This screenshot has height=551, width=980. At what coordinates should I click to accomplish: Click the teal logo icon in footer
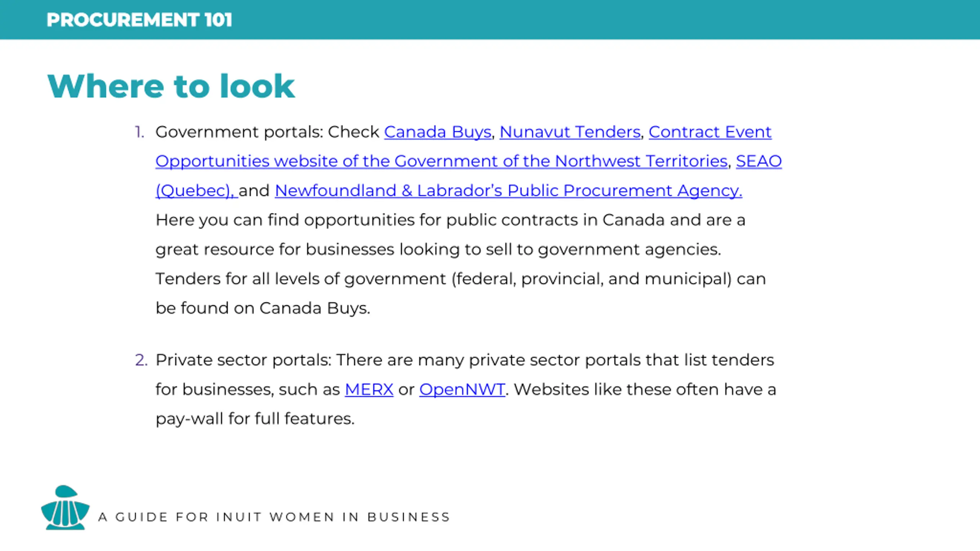(x=65, y=507)
